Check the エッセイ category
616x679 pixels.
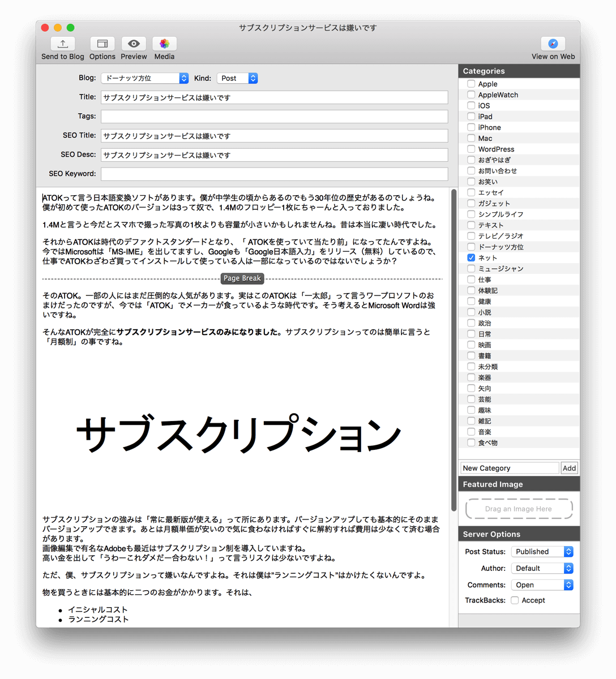pos(471,192)
